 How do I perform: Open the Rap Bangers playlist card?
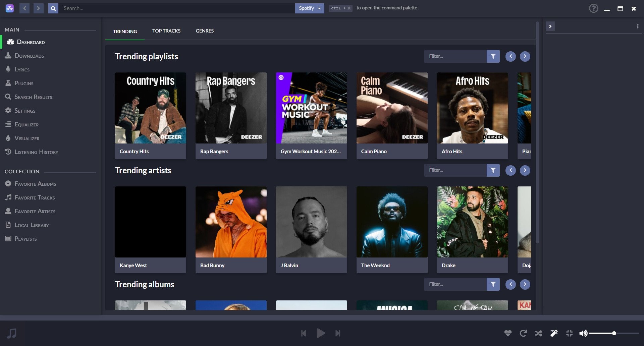pos(231,116)
